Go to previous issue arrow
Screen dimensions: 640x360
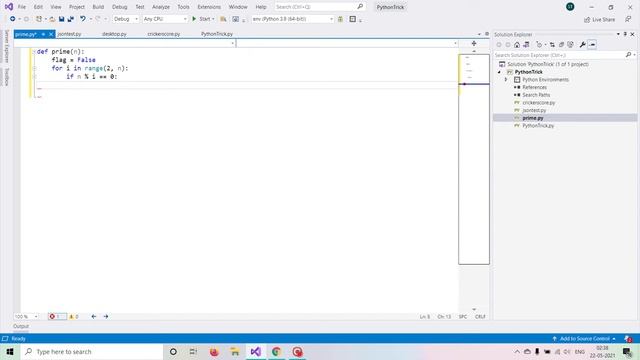94,316
